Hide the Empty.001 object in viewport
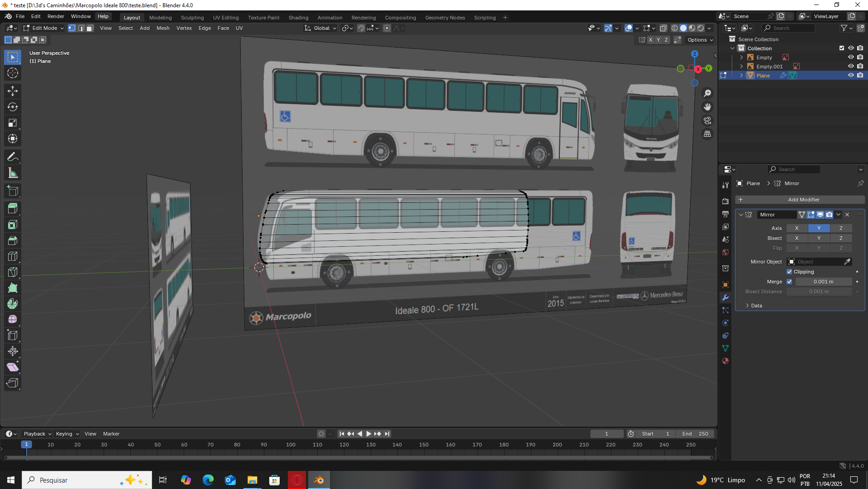868x489 pixels. tap(851, 67)
